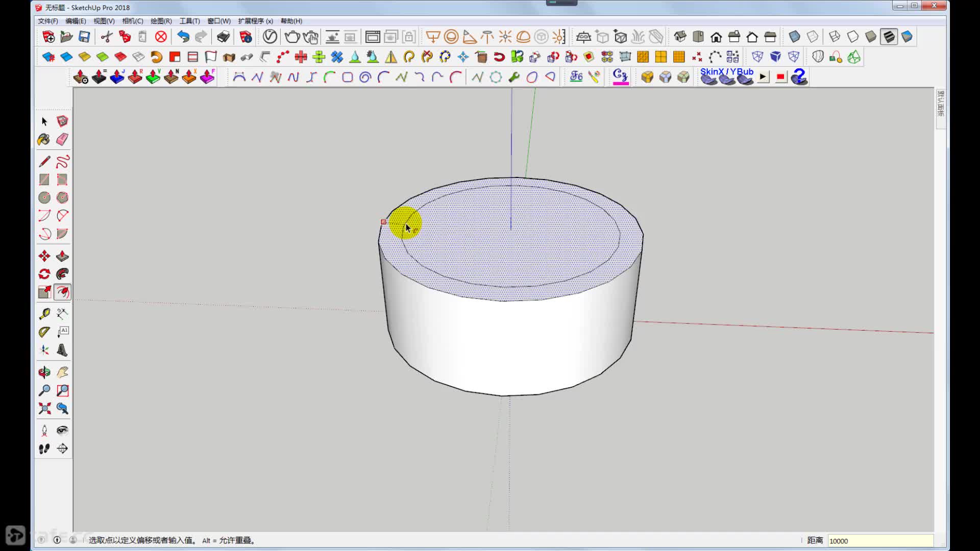Choose the Follow Me tool

tap(62, 274)
